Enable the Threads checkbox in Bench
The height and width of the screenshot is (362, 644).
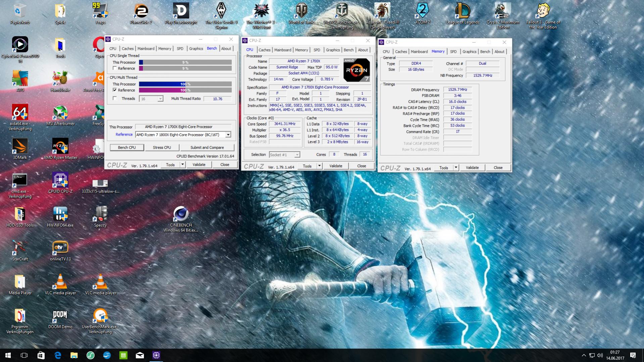(x=115, y=98)
